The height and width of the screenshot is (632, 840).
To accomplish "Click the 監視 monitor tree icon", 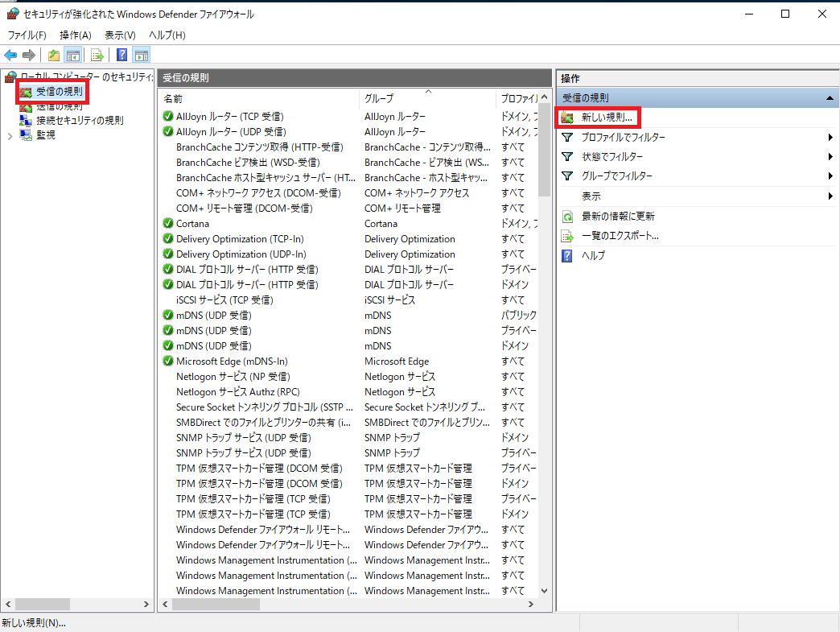I will 26,135.
